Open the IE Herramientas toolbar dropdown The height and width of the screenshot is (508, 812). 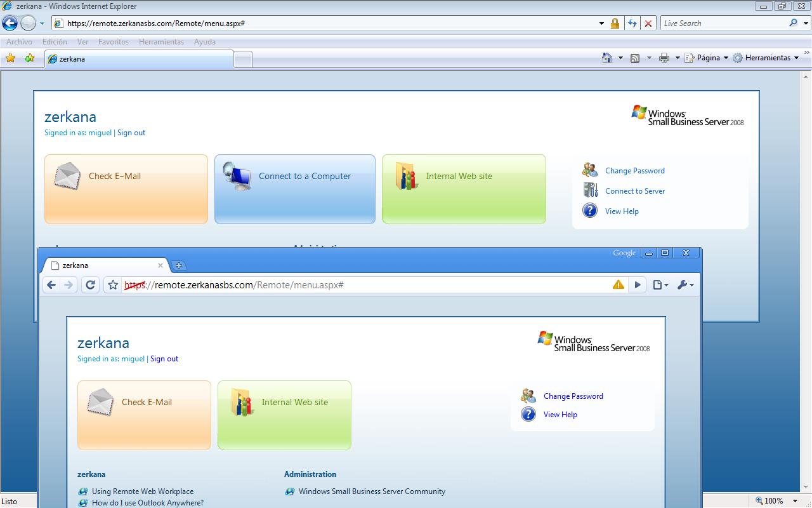(766, 58)
